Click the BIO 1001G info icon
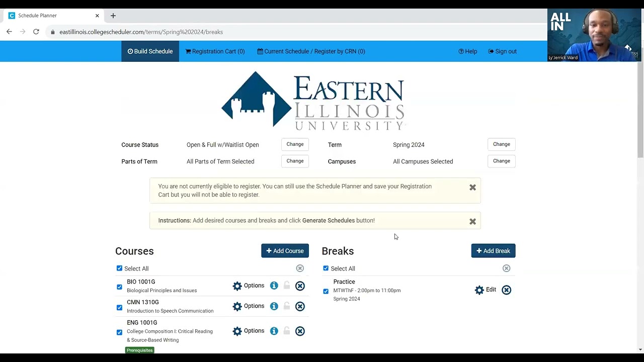This screenshot has height=362, width=644. 274,286
